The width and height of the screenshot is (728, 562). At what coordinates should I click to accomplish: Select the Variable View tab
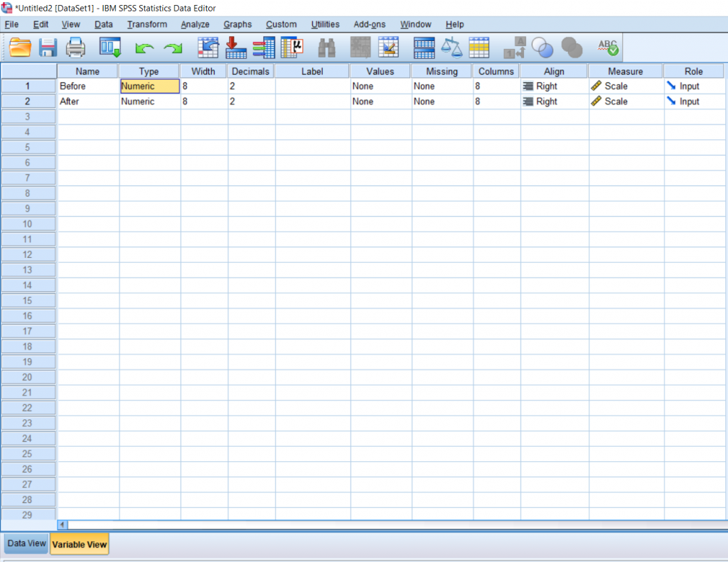79,544
